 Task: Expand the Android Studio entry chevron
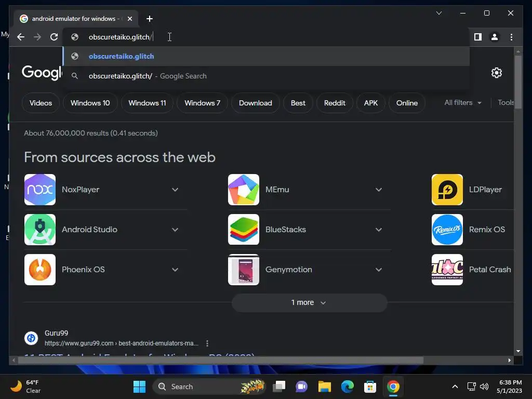(x=175, y=230)
